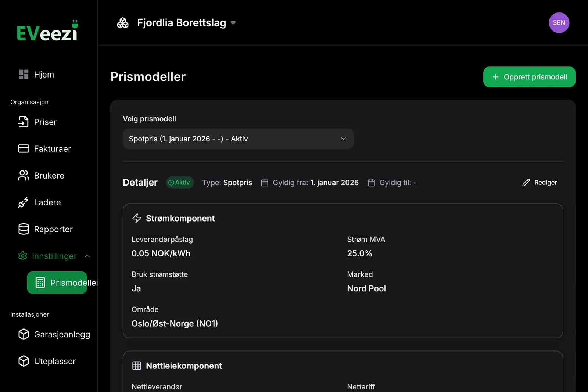588x392 pixels.
Task: Click the Rapporter database icon
Action: (x=24, y=229)
